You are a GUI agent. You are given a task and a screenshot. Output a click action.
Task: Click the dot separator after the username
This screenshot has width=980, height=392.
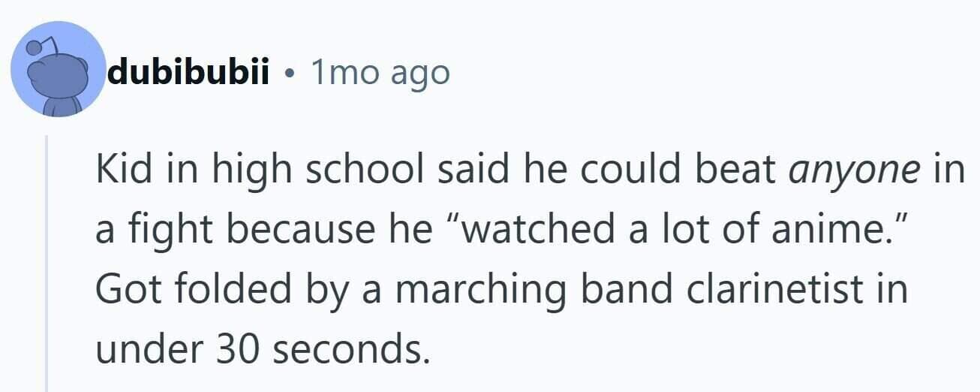coord(289,74)
